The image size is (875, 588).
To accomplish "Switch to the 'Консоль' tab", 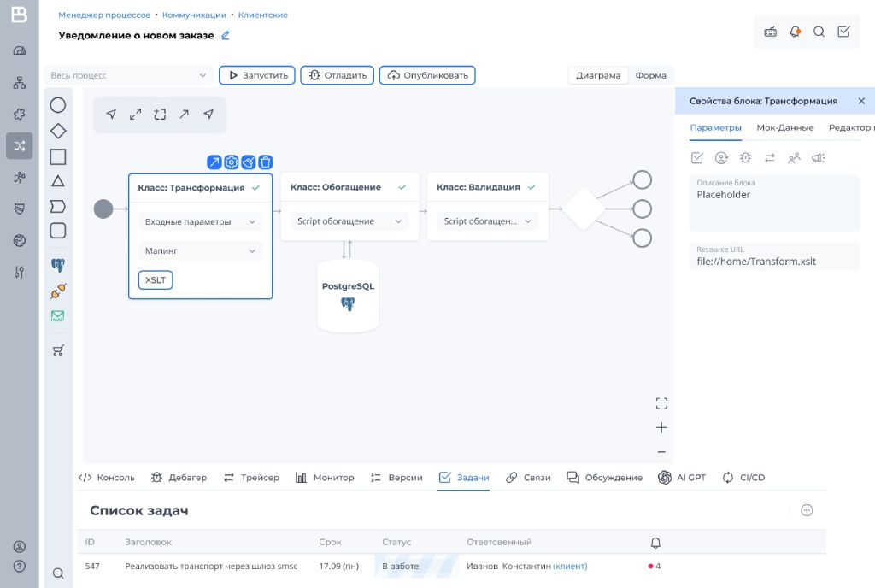I will (107, 478).
